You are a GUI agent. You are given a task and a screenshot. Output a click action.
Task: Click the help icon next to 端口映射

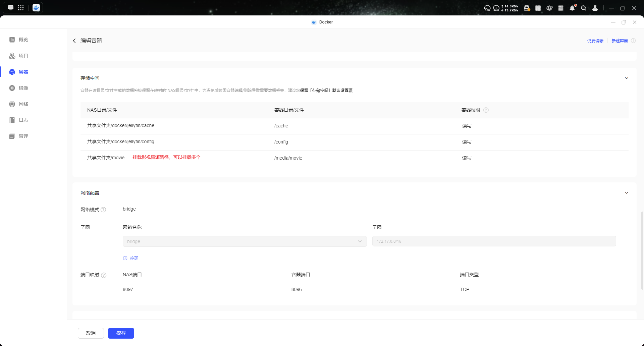click(x=104, y=275)
